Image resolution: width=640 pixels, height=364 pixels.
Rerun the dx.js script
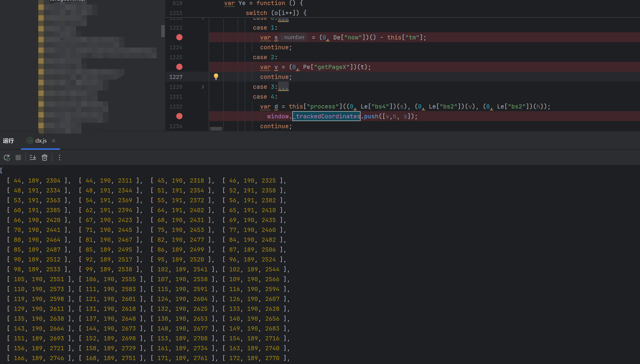coord(7,157)
